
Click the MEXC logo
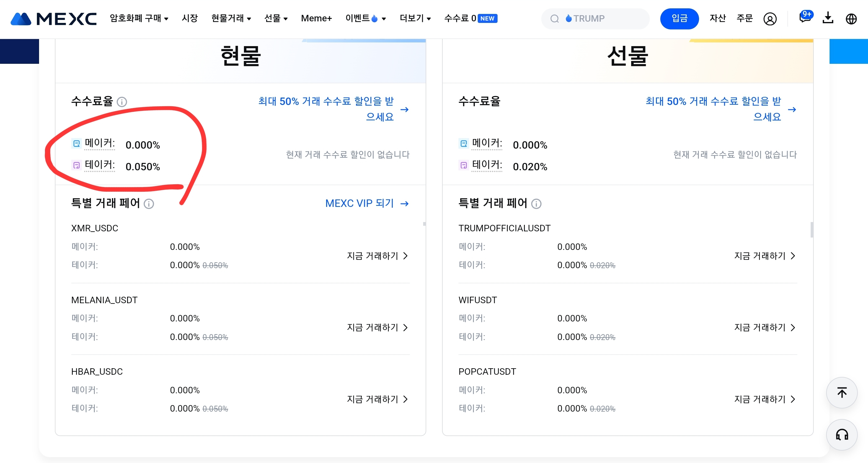click(x=54, y=19)
